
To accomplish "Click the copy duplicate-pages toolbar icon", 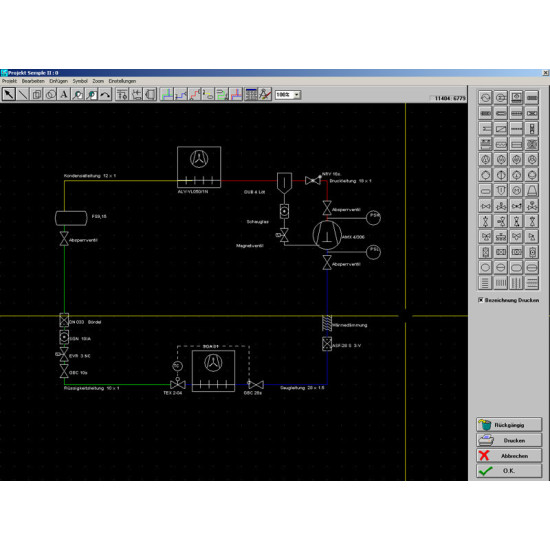I will pyautogui.click(x=36, y=94).
